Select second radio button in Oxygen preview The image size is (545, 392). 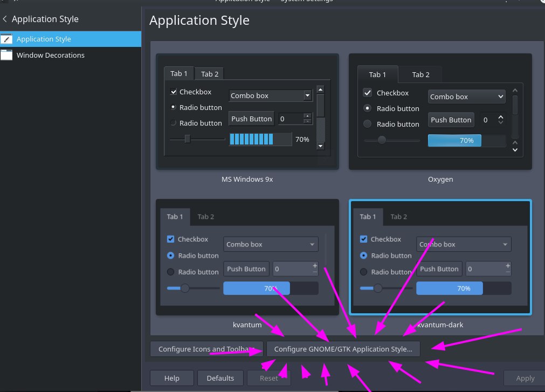tap(368, 123)
